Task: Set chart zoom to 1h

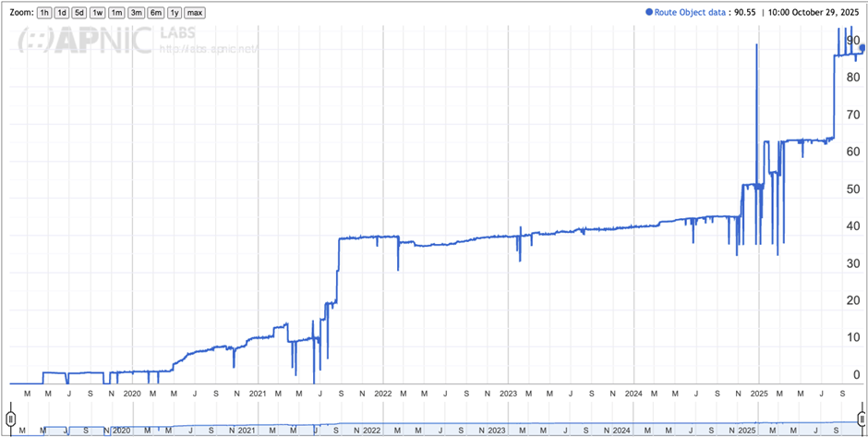Action: [x=44, y=13]
